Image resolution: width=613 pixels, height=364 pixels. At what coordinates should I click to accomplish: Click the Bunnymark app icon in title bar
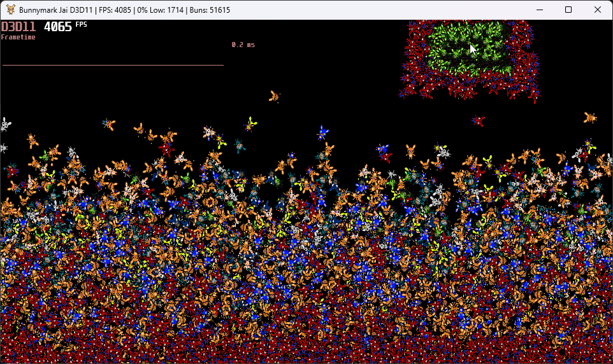[x=11, y=10]
